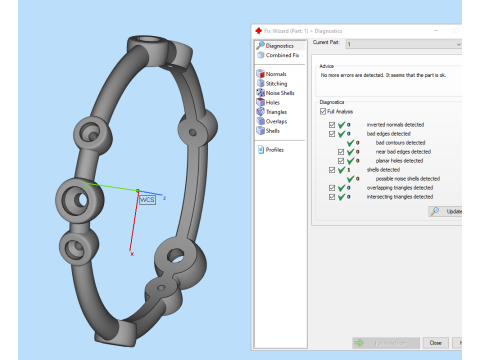Click the red cross Fix Wizard title icon
The height and width of the screenshot is (360, 480).
pyautogui.click(x=258, y=31)
